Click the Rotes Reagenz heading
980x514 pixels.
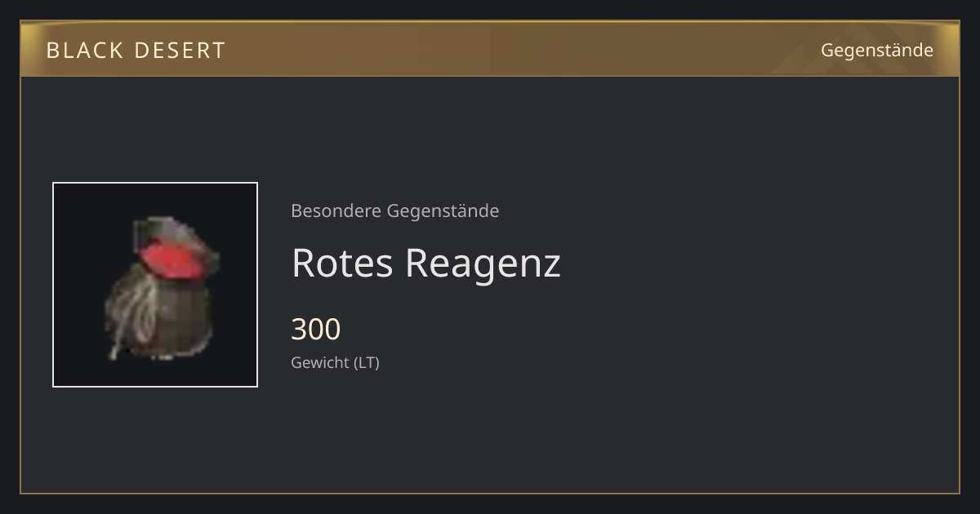point(425,263)
